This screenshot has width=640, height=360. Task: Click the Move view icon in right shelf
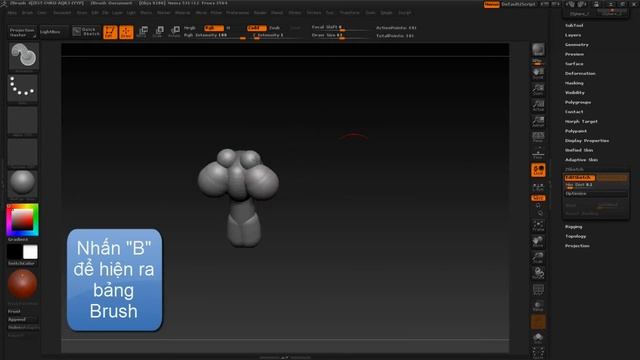[538, 241]
